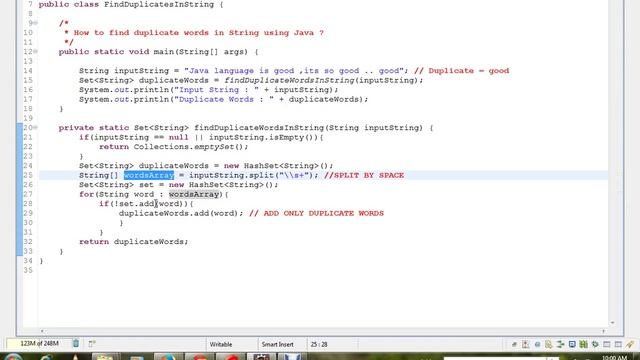This screenshot has width=640, height=360.
Task: Click line number 35 in the gutter
Action: click(x=28, y=270)
